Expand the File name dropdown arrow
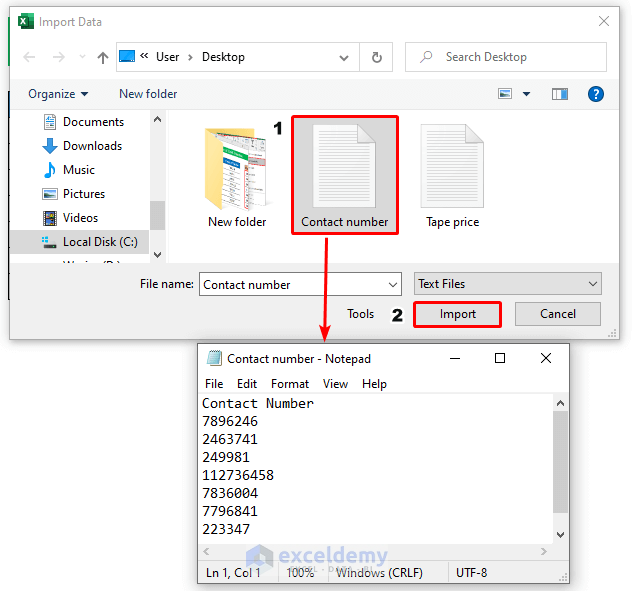The width and height of the screenshot is (634, 591). (393, 285)
